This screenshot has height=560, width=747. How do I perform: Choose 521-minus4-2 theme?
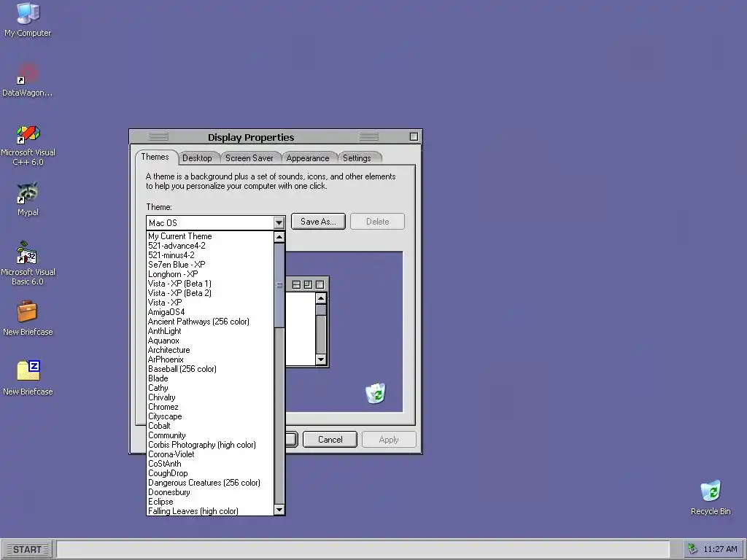210,255
